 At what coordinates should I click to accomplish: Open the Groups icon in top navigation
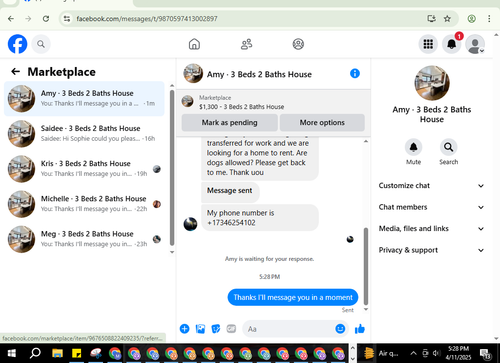(x=298, y=44)
